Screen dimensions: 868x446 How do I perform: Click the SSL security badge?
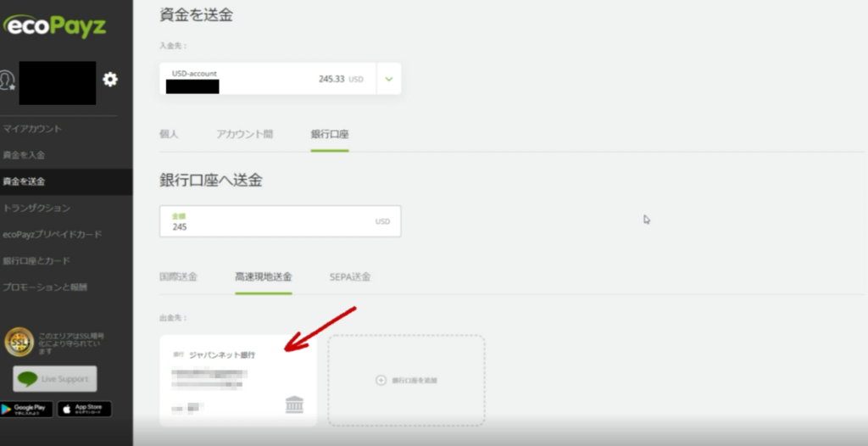coord(19,342)
